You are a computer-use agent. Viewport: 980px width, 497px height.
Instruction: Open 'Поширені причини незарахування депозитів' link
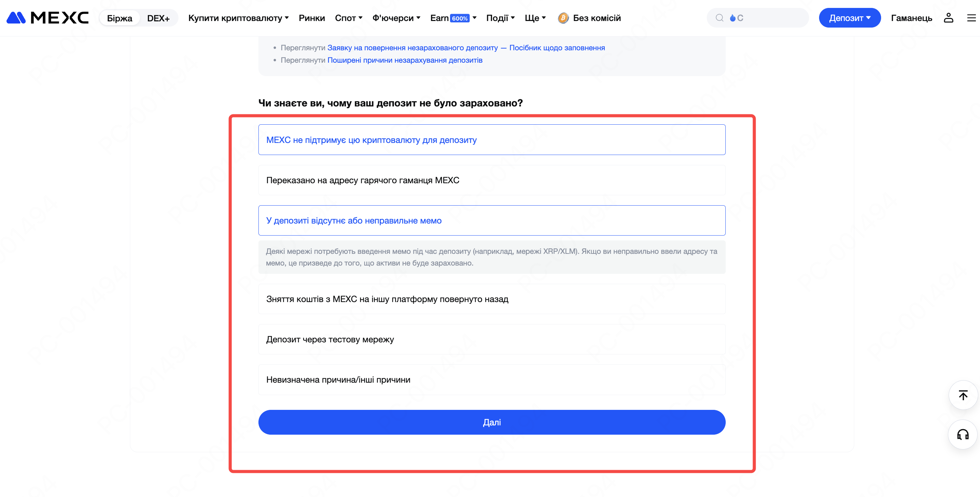[405, 60]
